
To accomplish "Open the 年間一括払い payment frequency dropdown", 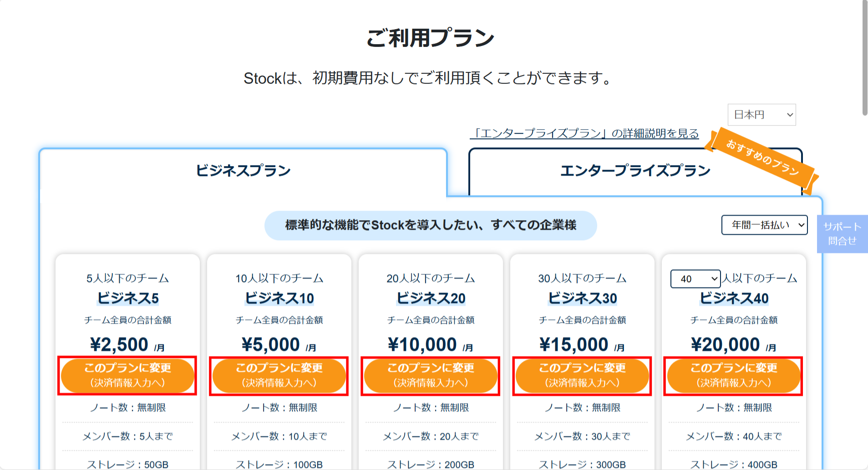I will point(764,225).
